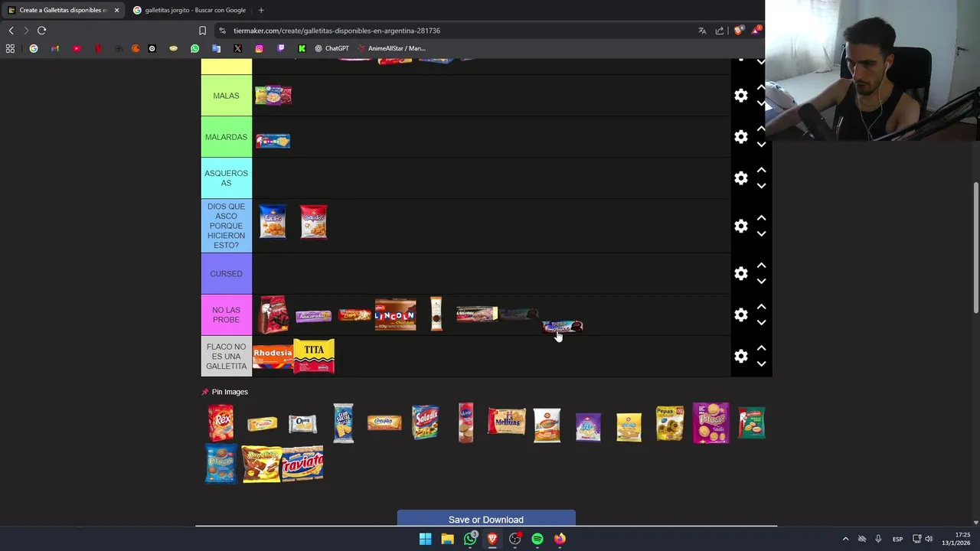
Task: Open ChatGPT bookmark
Action: 332,48
